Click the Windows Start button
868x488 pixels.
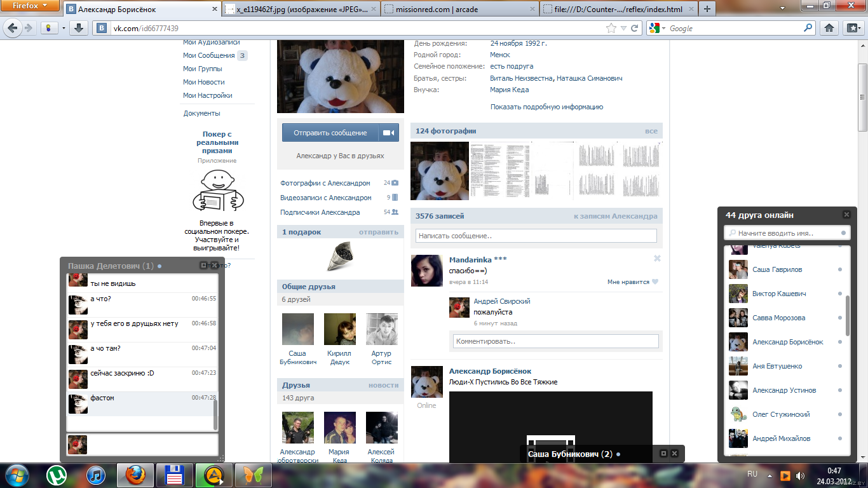pos(16,475)
